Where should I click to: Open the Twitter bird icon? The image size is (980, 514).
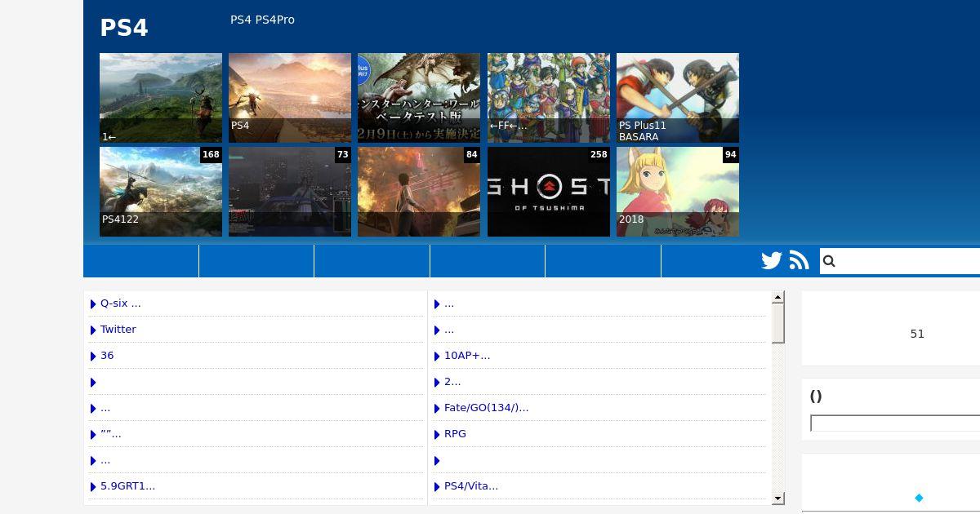[x=772, y=261]
